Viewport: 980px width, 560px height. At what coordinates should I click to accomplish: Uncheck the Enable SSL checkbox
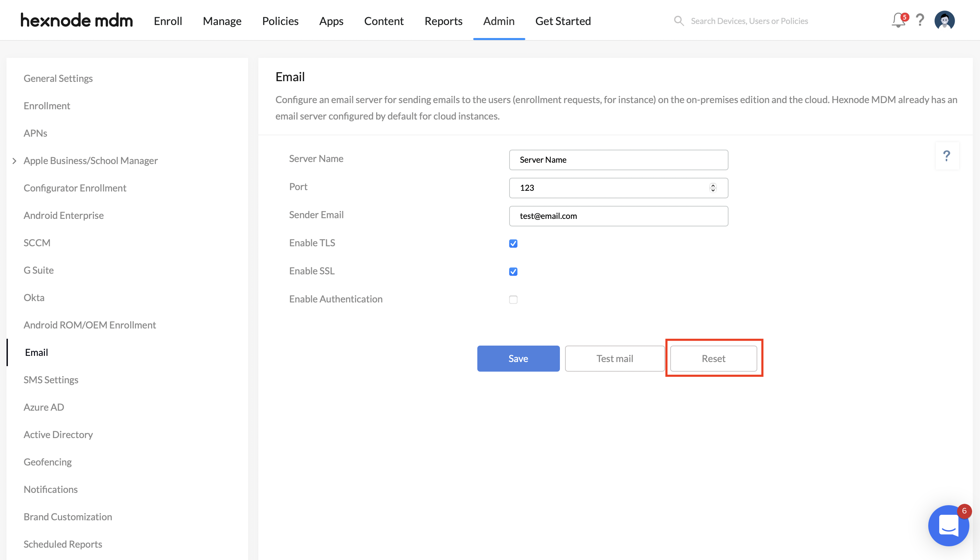(513, 272)
